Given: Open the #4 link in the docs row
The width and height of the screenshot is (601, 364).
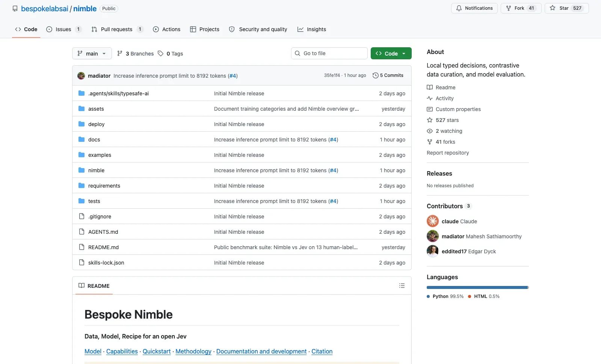Looking at the screenshot, I should [333, 140].
